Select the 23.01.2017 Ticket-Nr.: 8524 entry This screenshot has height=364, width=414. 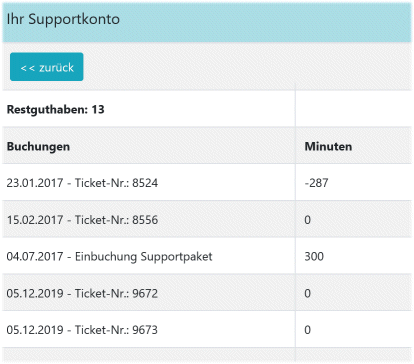82,183
